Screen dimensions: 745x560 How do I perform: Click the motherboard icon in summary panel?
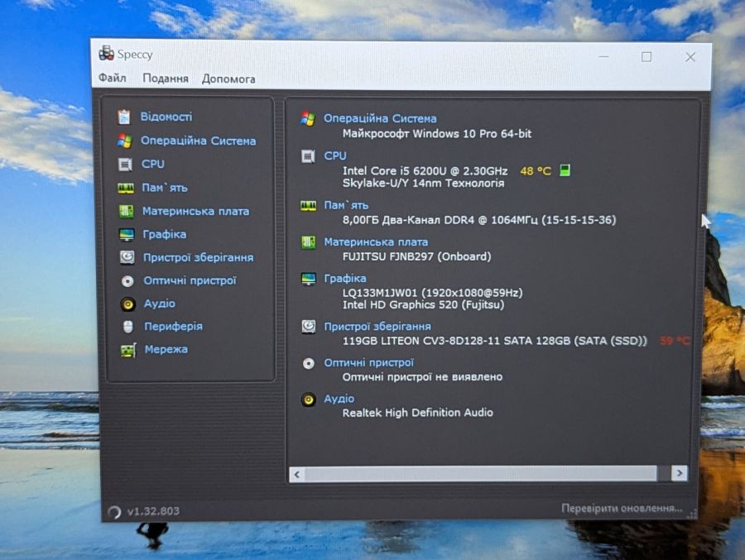pos(308,242)
